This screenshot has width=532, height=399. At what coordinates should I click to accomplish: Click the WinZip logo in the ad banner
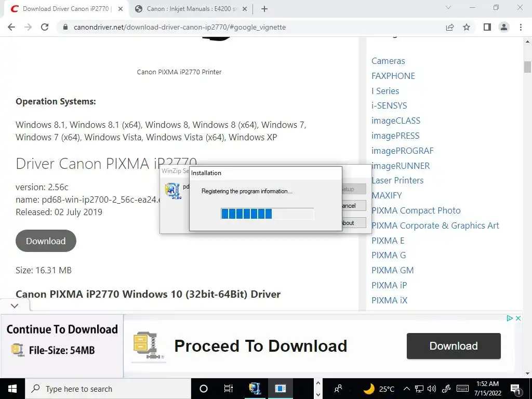[x=148, y=346]
